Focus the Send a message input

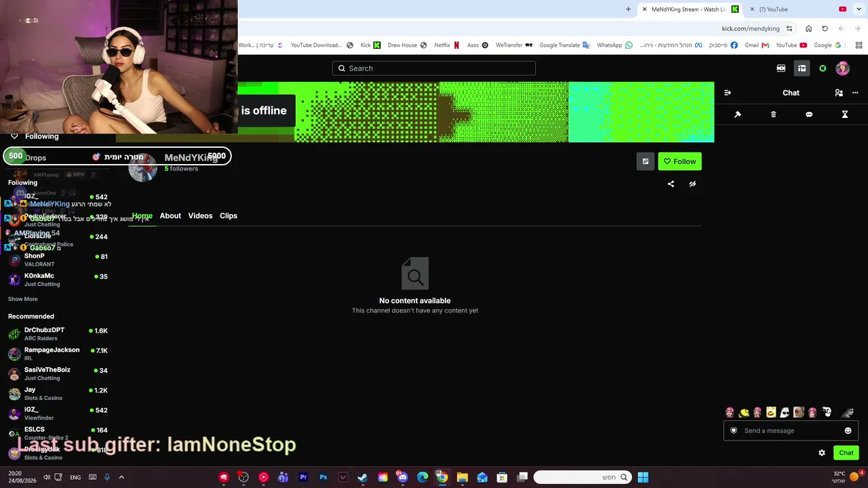pos(791,430)
